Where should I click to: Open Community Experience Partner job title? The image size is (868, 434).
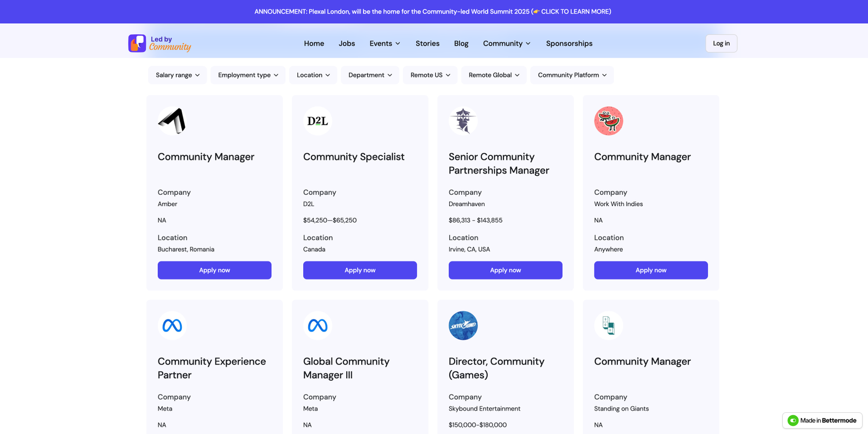pyautogui.click(x=212, y=368)
